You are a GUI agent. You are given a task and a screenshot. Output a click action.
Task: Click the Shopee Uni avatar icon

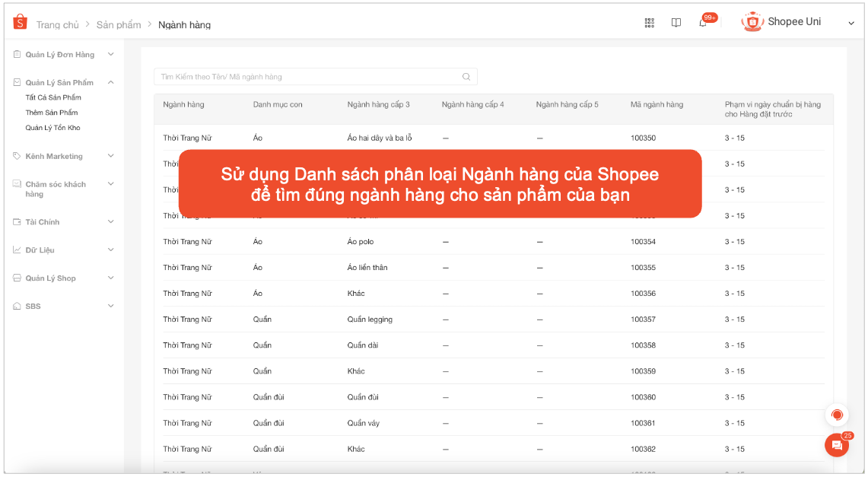point(752,22)
